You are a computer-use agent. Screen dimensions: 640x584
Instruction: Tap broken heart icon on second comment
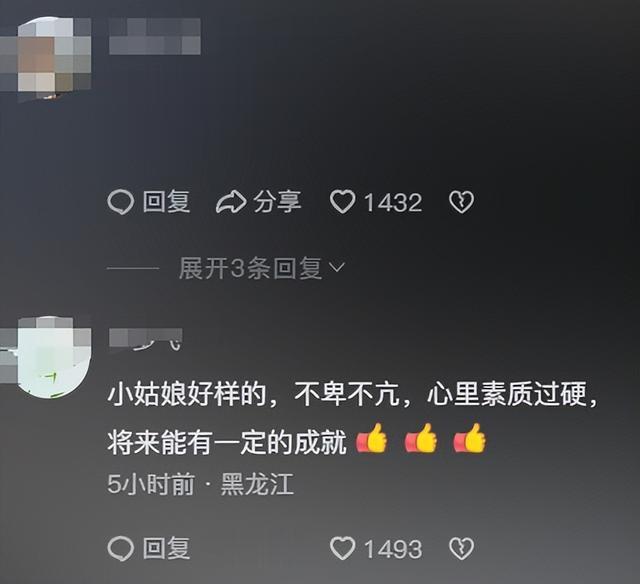click(461, 548)
